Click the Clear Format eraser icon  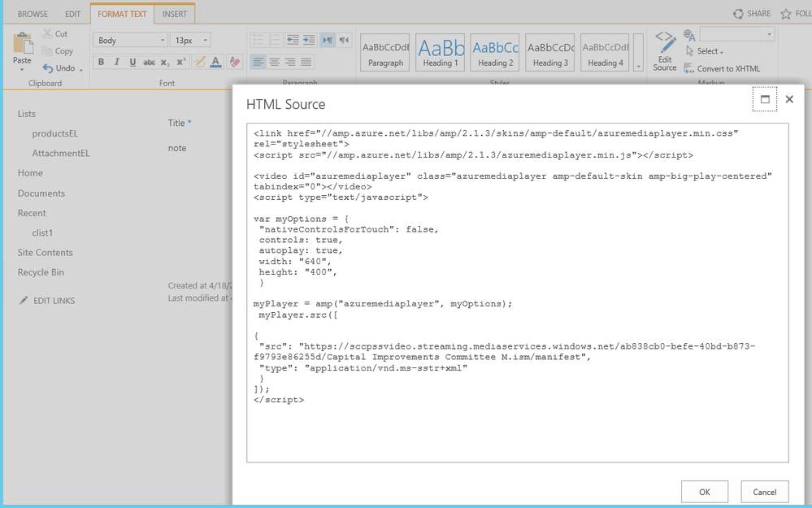click(234, 62)
